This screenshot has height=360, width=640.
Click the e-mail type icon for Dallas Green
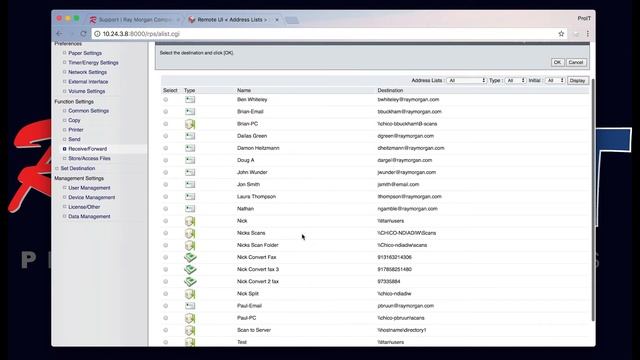pos(190,136)
